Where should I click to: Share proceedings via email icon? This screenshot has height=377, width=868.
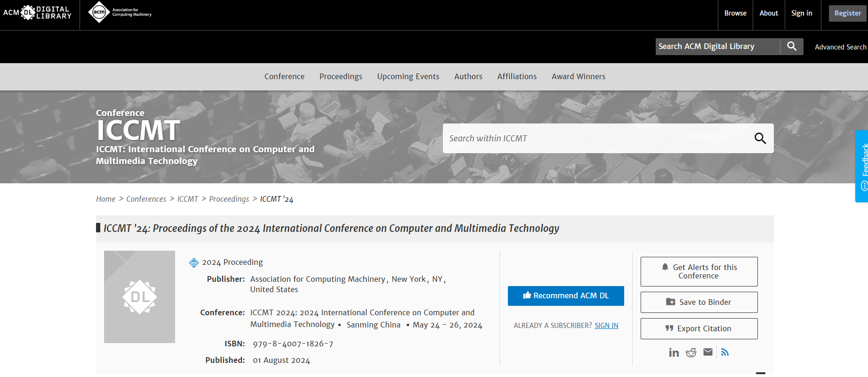pyautogui.click(x=708, y=352)
